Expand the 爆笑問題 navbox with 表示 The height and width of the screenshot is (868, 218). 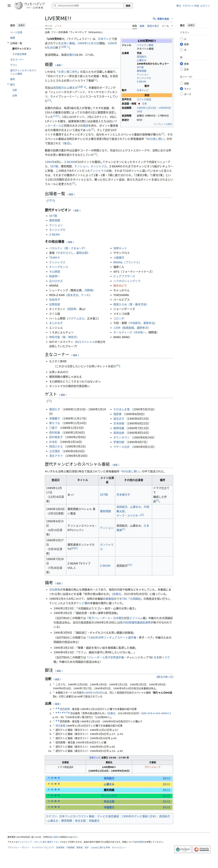166,790
